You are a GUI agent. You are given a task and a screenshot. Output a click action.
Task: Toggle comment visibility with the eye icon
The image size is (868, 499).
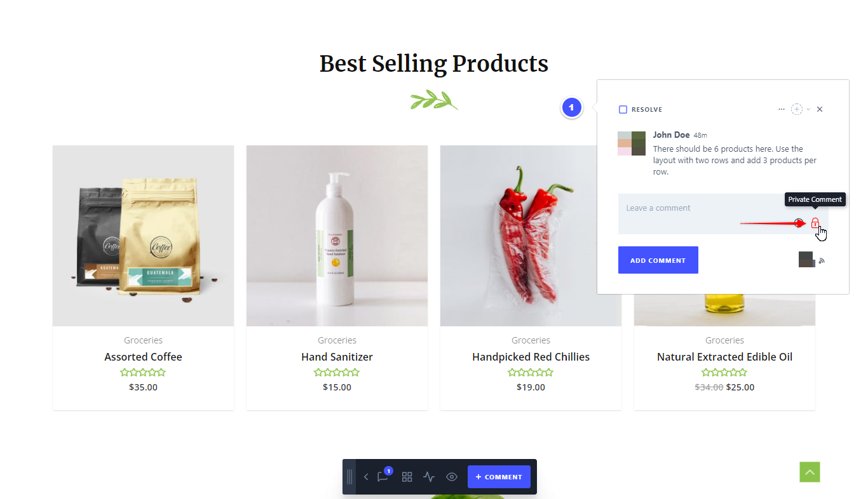point(452,477)
